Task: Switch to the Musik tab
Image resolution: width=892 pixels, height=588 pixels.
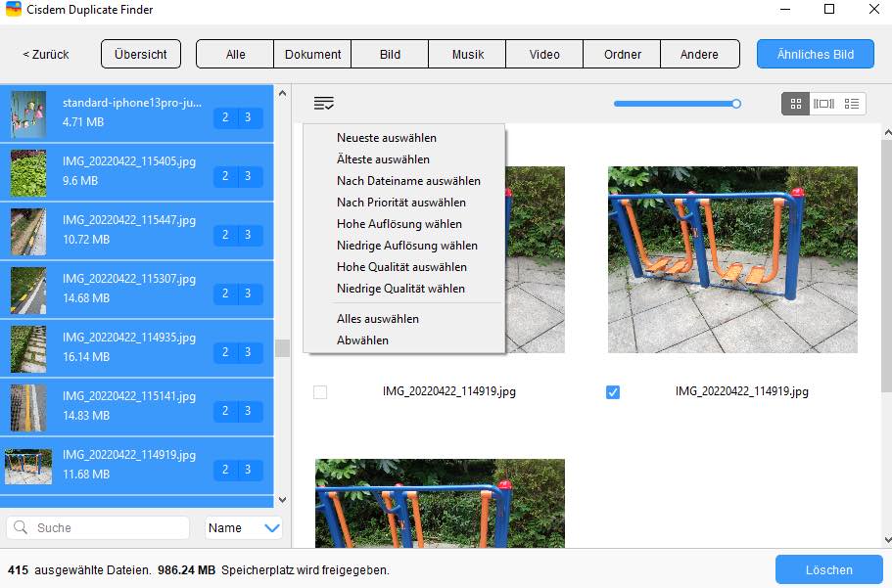Action: coord(467,55)
